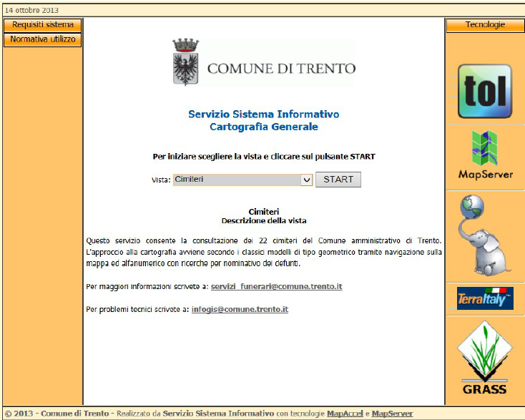This screenshot has height=420, width=525.
Task: Expand the Vista dropdown showing Cimiteri
Action: (x=242, y=180)
